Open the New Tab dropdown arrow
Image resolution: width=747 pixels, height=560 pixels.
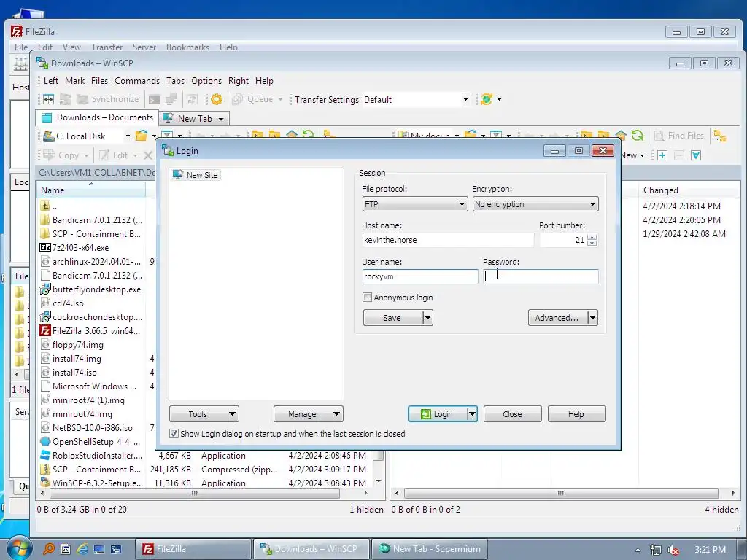[221, 119]
